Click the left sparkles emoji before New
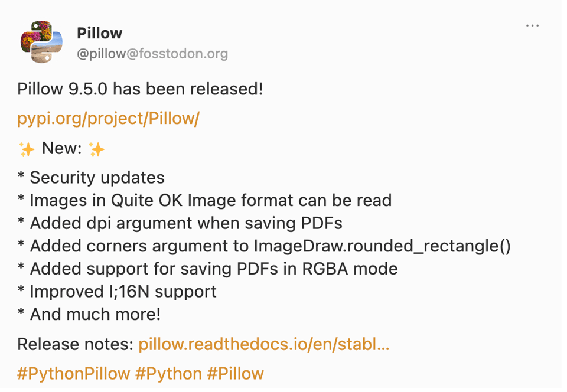The width and height of the screenshot is (567, 392). coord(27,149)
